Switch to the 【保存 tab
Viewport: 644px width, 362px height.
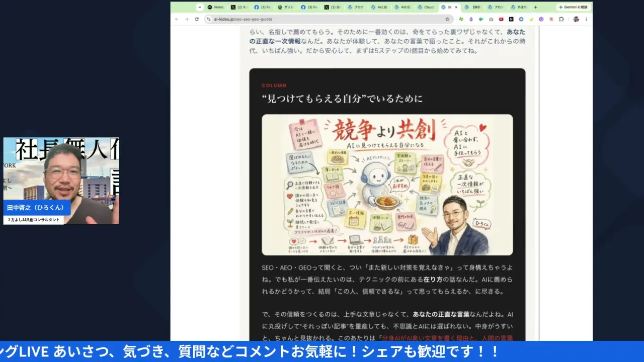coord(474,7)
